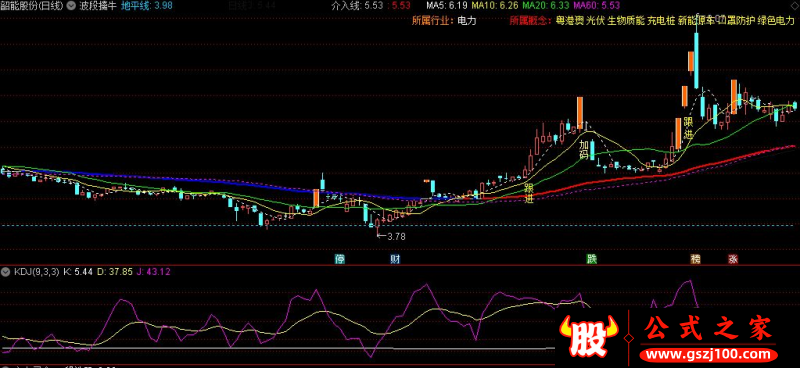Click the 财 financial event marker
Viewport: 800px width, 368px height.
coord(395,259)
